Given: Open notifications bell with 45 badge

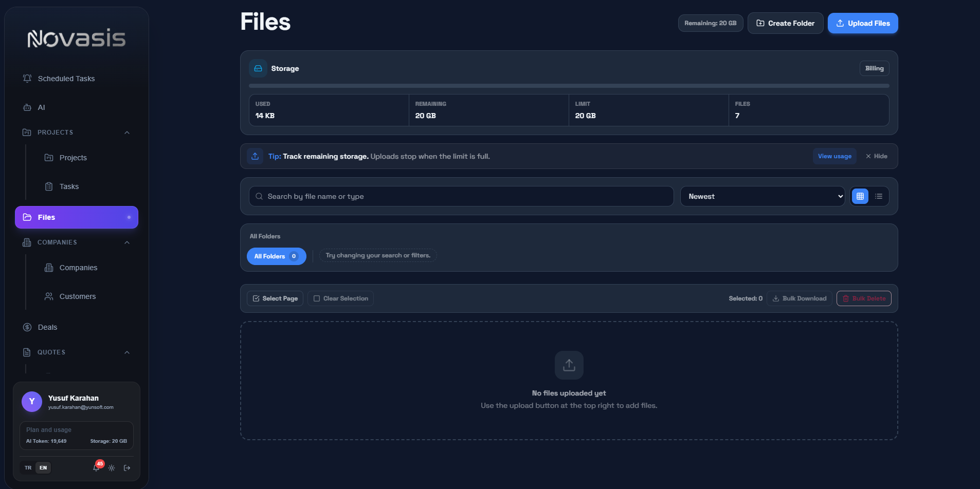Looking at the screenshot, I should pyautogui.click(x=96, y=467).
